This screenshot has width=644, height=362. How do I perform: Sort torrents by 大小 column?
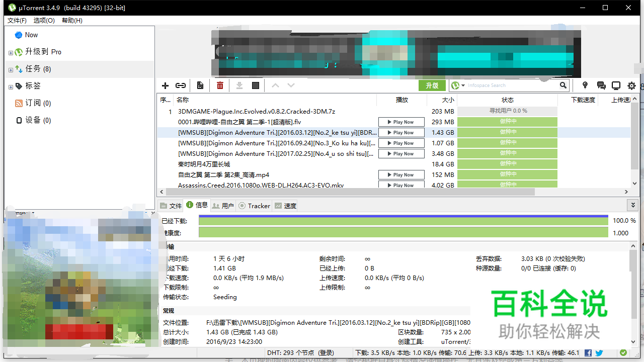point(442,100)
